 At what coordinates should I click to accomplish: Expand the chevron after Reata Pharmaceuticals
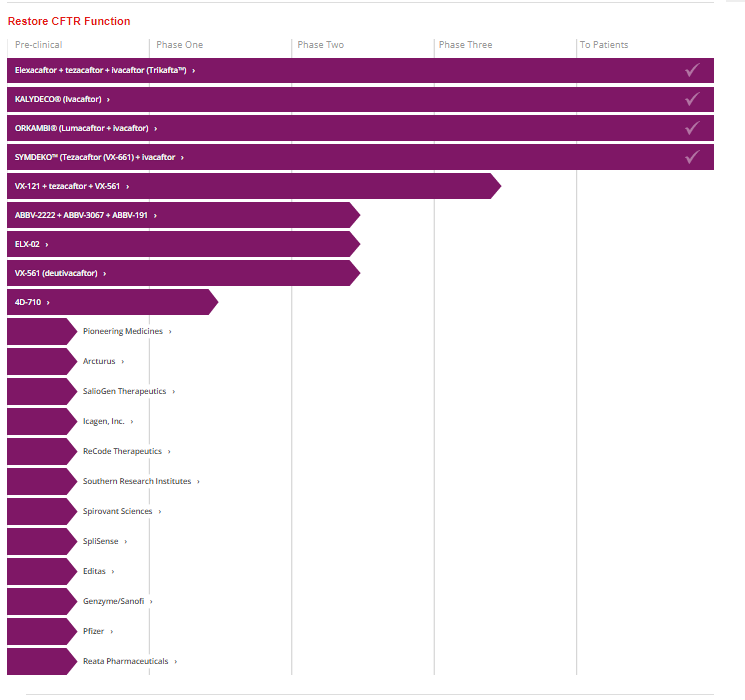[x=176, y=662]
